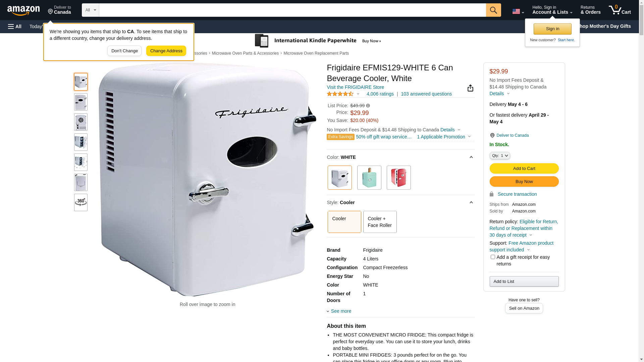Check the gift receipt checkbox
The width and height of the screenshot is (644, 362).
pyautogui.click(x=493, y=257)
